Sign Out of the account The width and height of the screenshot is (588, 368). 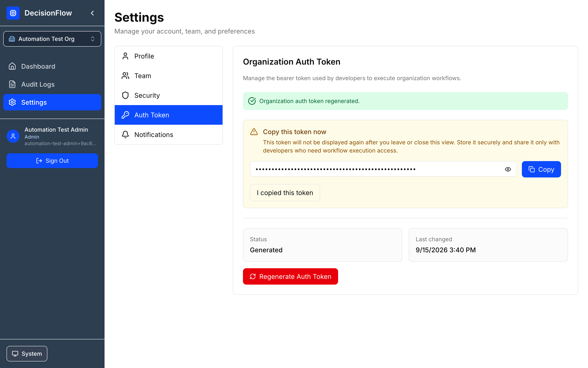tap(52, 161)
